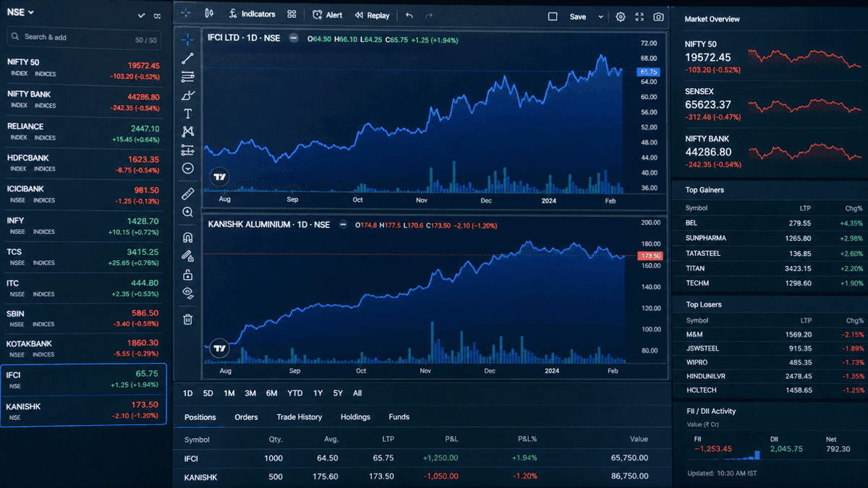Select the XABCD pattern tool
Screen dimensions: 868x488
[187, 132]
